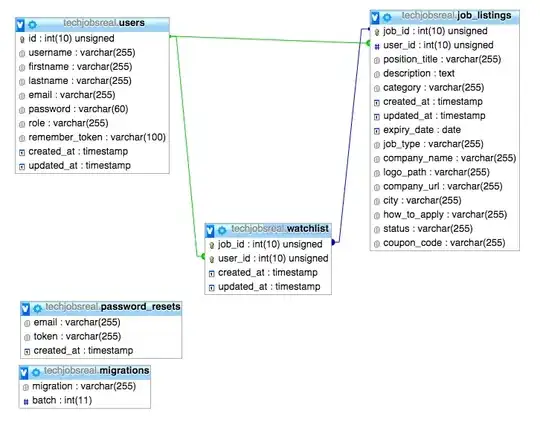Viewport: 540px width, 425px height.
Task: Click green relation endpoint at watchlist user_id
Action: click(203, 257)
